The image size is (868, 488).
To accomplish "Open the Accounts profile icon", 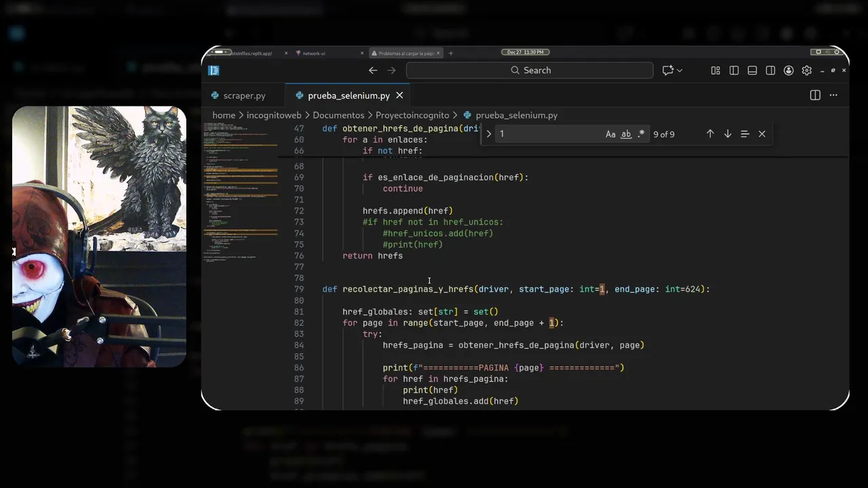I will click(789, 70).
